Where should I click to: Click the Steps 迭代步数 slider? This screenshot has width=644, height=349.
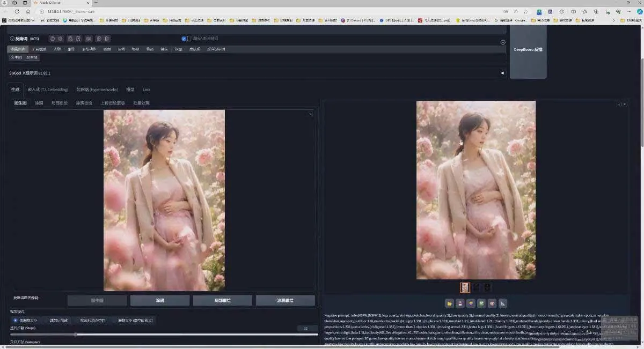point(75,334)
